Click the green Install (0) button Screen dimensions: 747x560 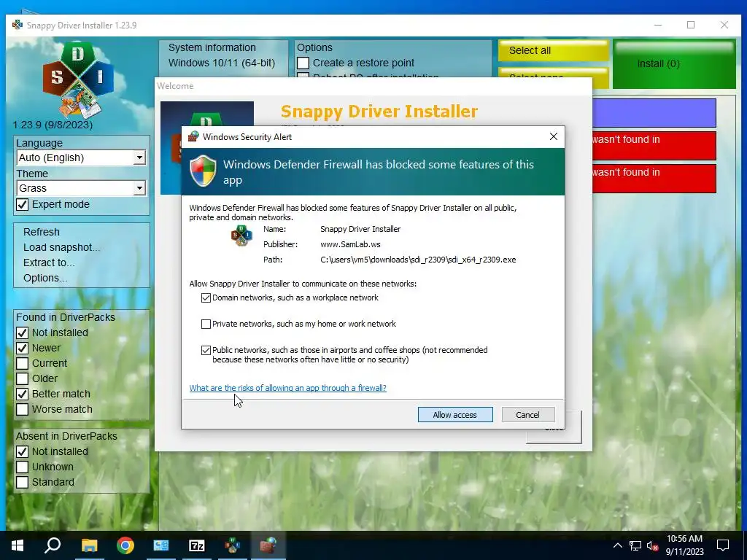tap(673, 64)
